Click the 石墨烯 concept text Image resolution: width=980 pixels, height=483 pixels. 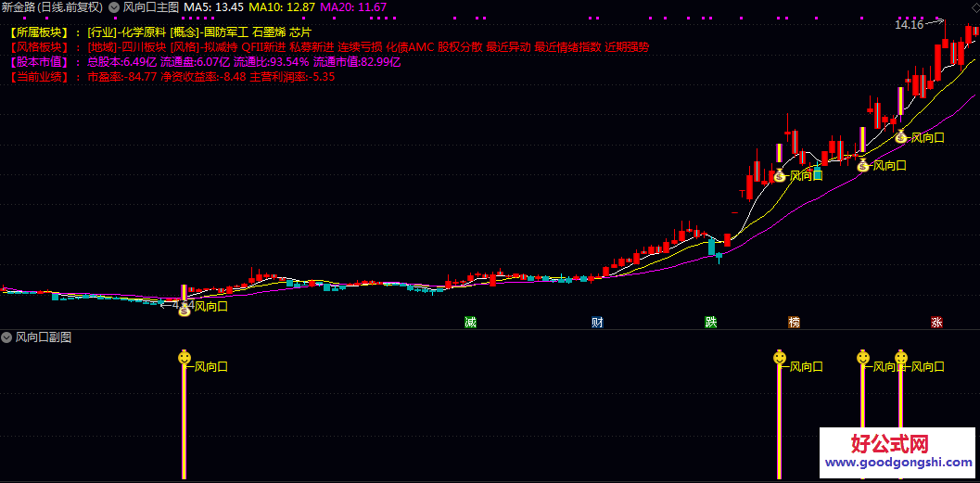click(x=269, y=32)
